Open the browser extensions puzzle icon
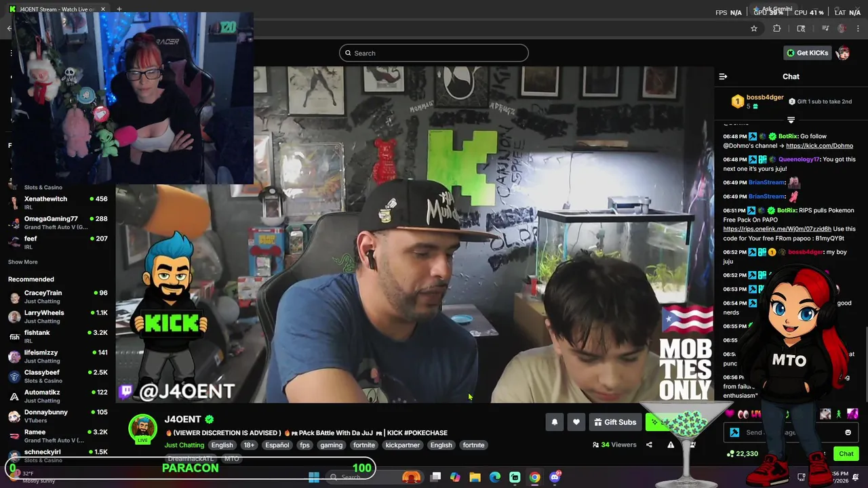 click(x=777, y=28)
